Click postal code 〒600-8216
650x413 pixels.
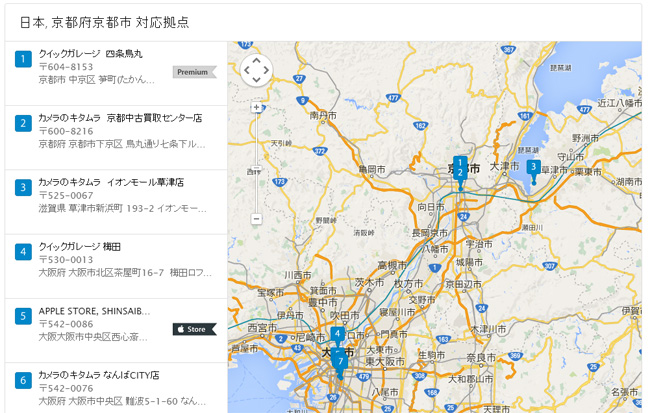point(66,131)
